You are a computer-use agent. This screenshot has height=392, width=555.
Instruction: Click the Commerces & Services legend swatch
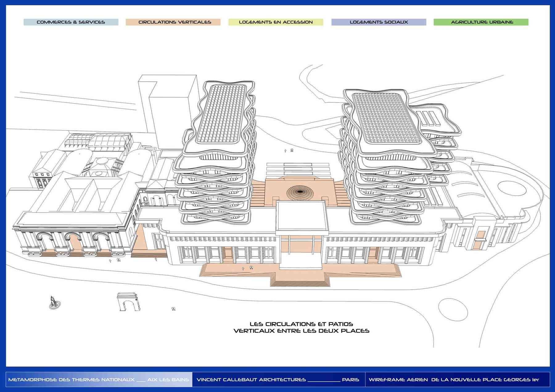(x=71, y=22)
